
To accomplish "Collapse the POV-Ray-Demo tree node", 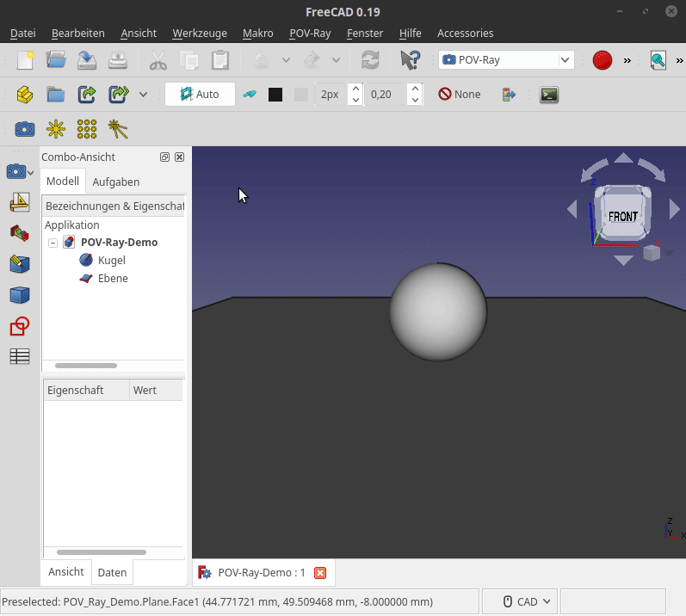I will coord(53,243).
